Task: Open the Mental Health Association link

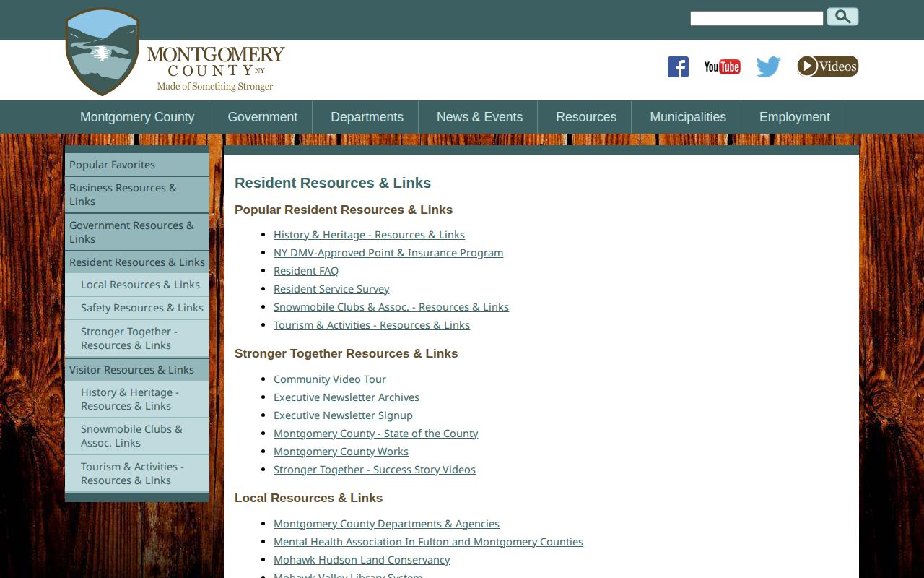Action: point(428,542)
